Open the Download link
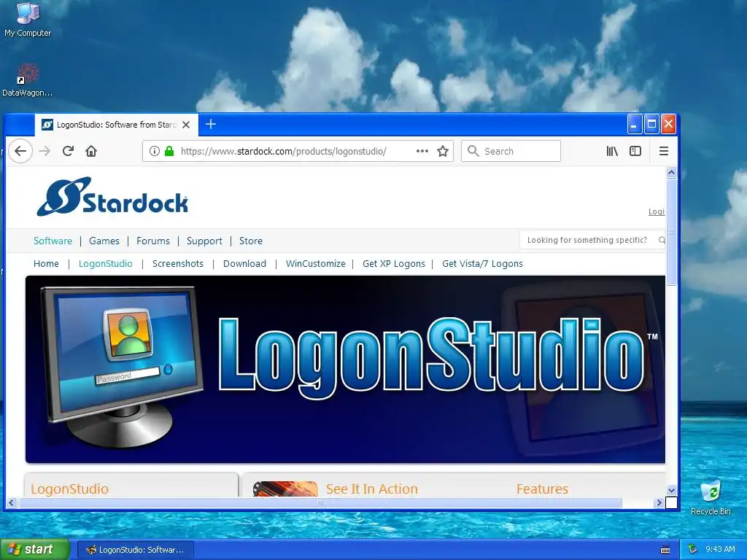The width and height of the screenshot is (747, 560). 244,264
